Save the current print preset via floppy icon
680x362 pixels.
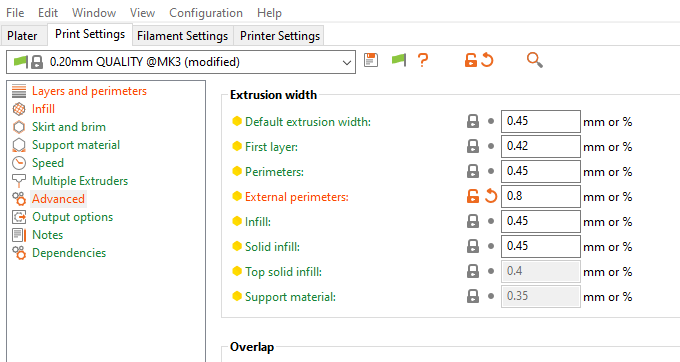tap(371, 60)
